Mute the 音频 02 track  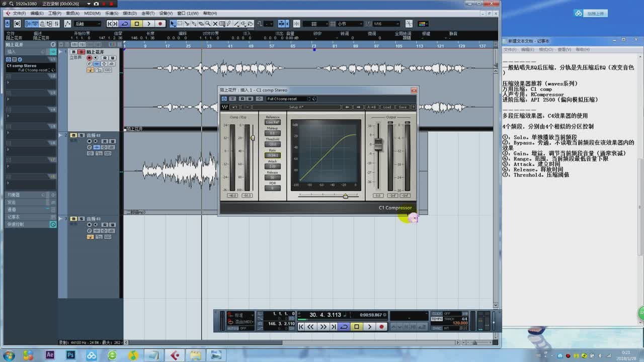[73, 135]
